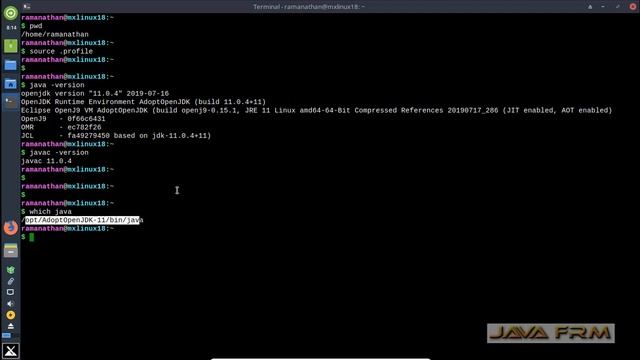
Task: Click the 'JCL - fa49279450' line
Action: (116, 136)
